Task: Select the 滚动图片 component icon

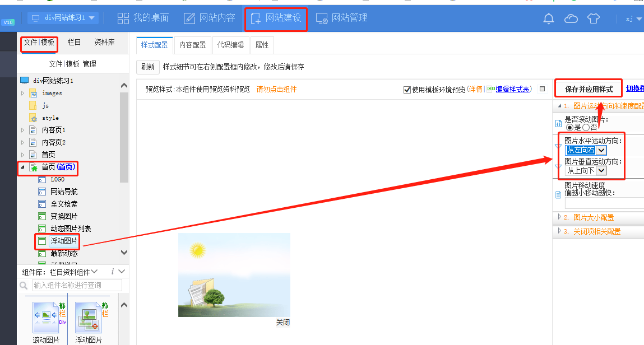Action: point(46,318)
